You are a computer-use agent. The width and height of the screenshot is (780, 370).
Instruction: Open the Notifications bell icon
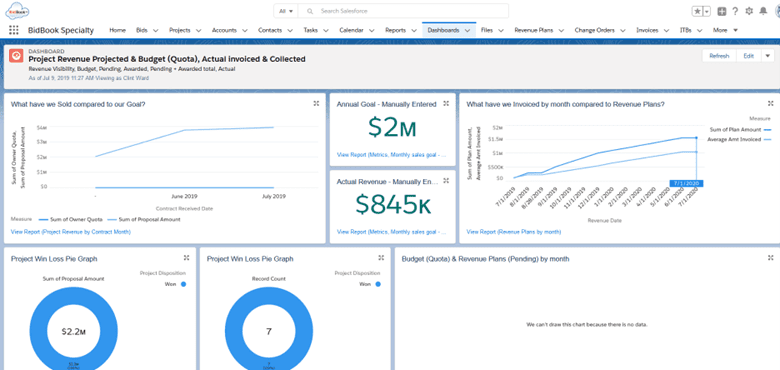[763, 11]
